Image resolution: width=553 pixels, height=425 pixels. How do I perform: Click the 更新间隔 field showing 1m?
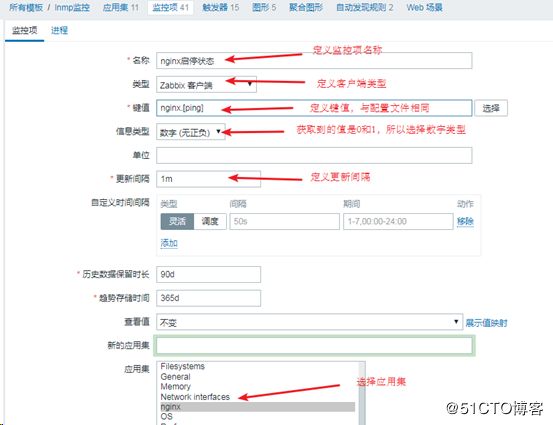[208, 179]
